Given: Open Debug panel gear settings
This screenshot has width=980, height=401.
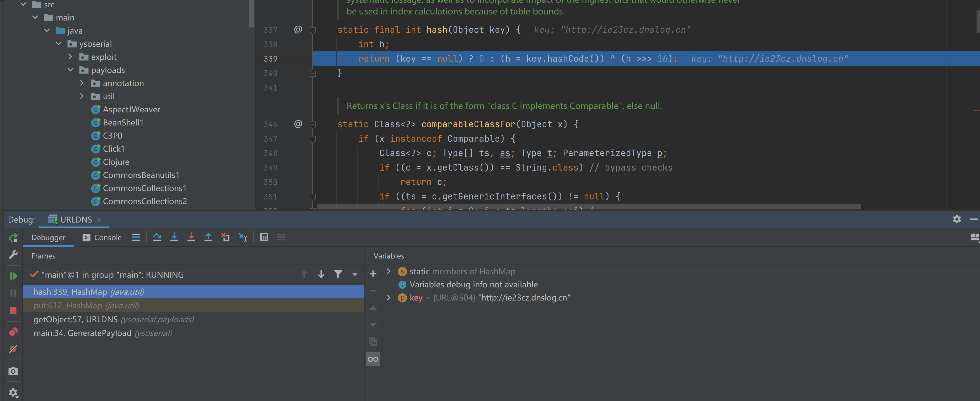Looking at the screenshot, I should click(x=957, y=219).
